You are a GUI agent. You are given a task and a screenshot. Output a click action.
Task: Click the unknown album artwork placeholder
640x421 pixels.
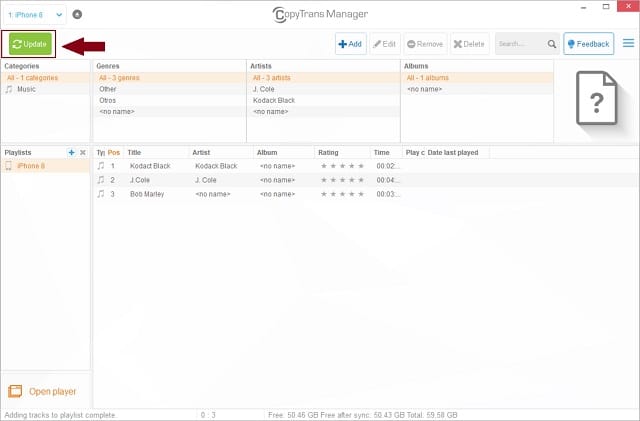coord(596,98)
